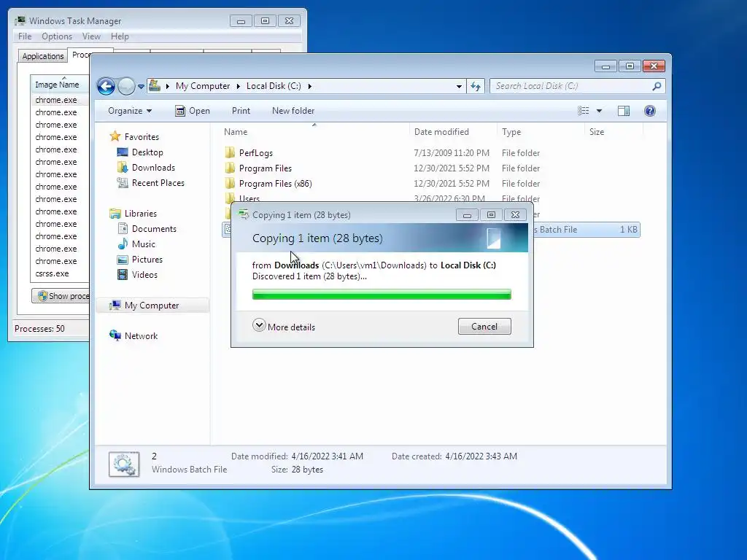
Task: Click Print in the Explorer toolbar
Action: click(x=241, y=111)
